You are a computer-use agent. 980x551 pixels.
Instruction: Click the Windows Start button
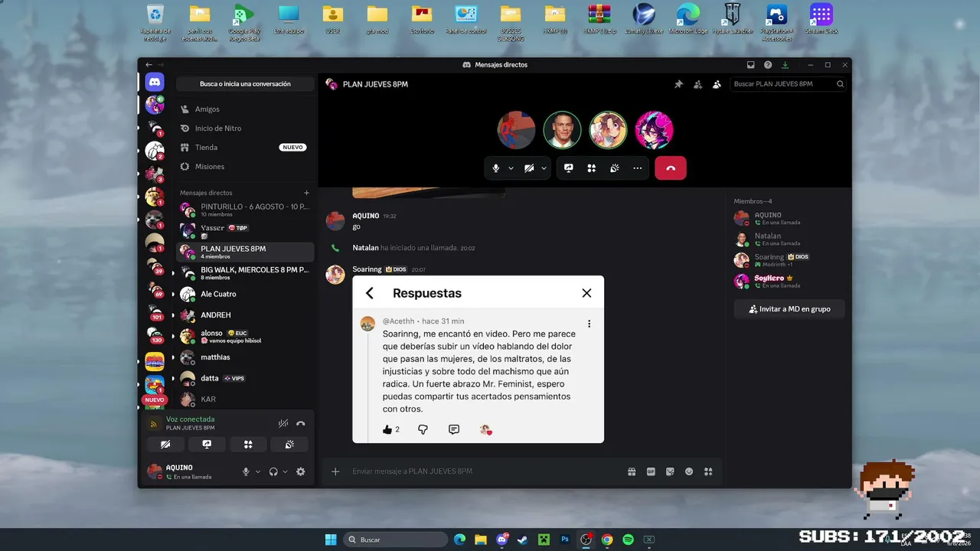(x=331, y=540)
